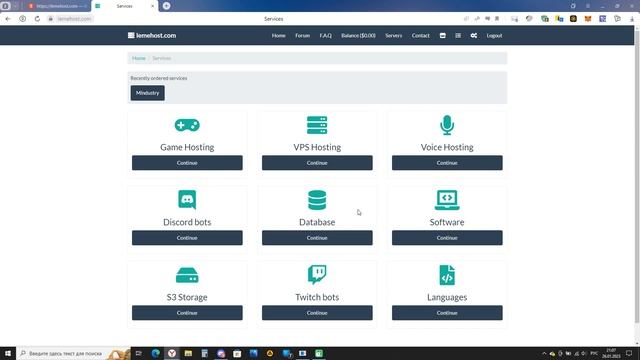
Task: Continue to Software
Action: tap(447, 238)
